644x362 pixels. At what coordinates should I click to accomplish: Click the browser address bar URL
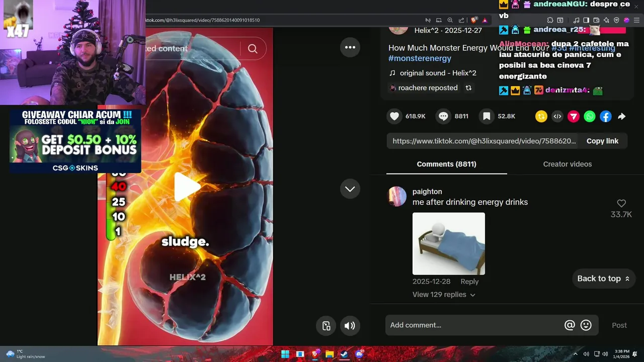pyautogui.click(x=203, y=20)
